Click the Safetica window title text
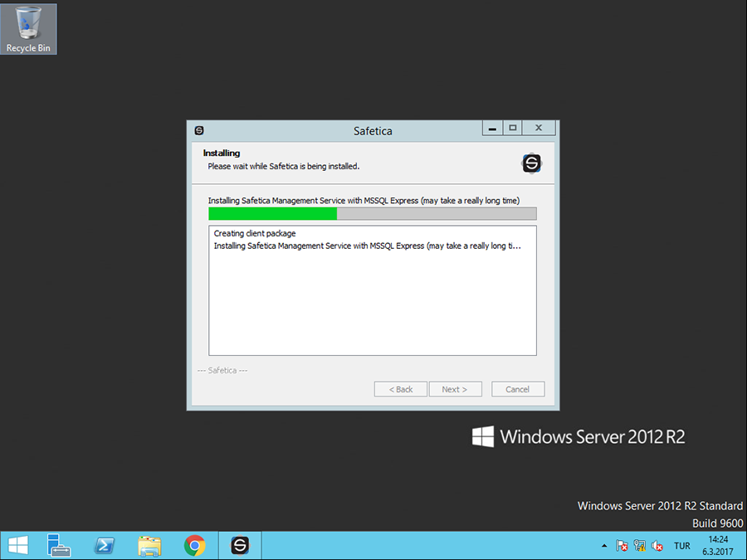Viewport: 747px width, 560px height. pyautogui.click(x=373, y=131)
